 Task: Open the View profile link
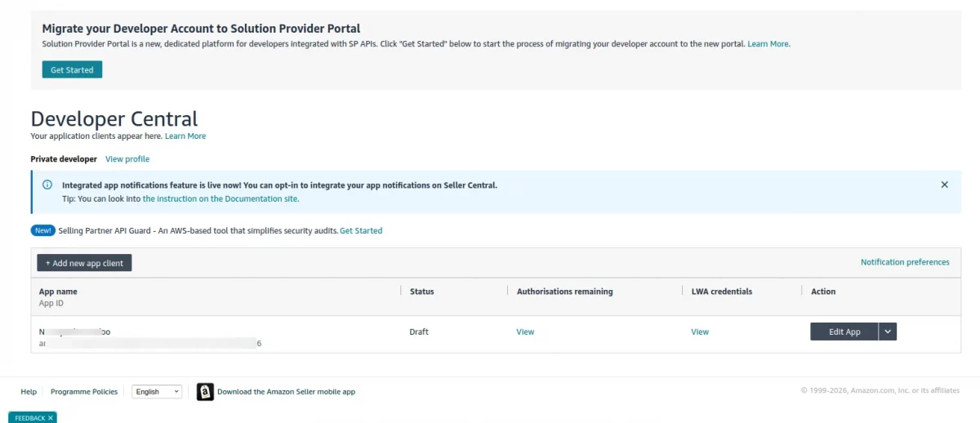(127, 159)
